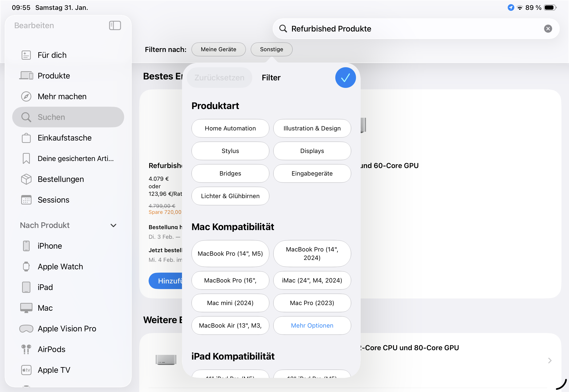Open Einkaufstasche shopping bag icon

(26, 138)
